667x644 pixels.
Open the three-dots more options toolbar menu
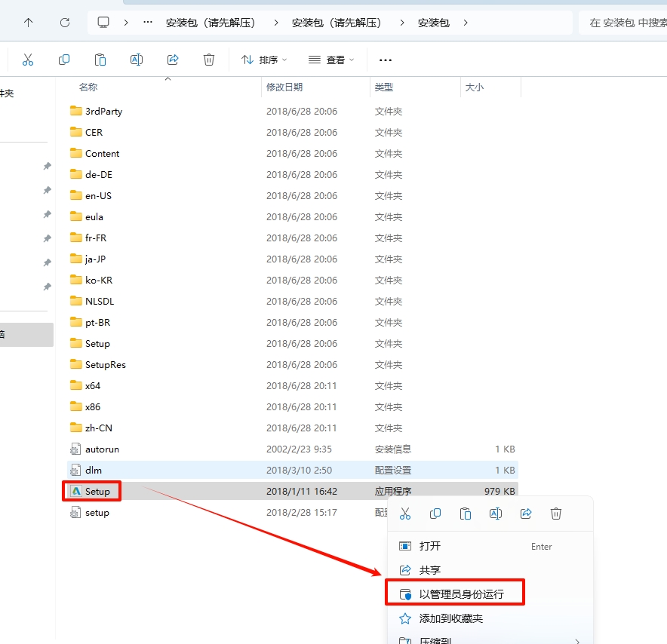click(x=386, y=60)
